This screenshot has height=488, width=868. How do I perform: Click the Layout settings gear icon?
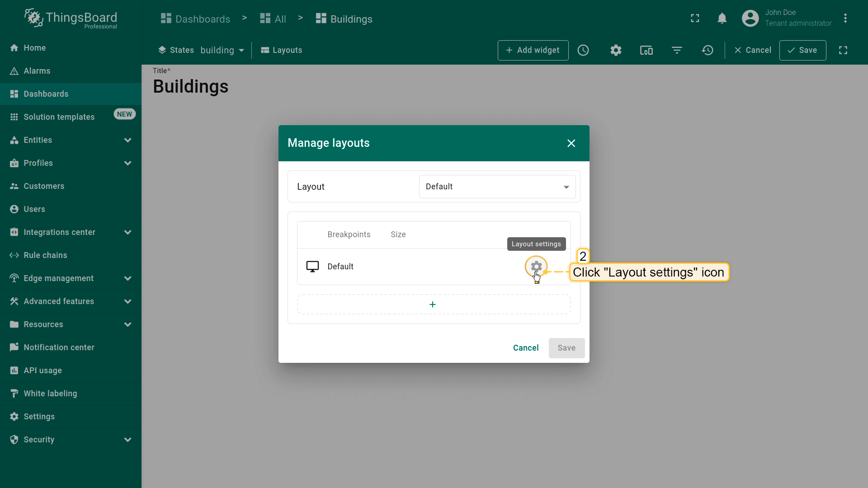pos(536,266)
